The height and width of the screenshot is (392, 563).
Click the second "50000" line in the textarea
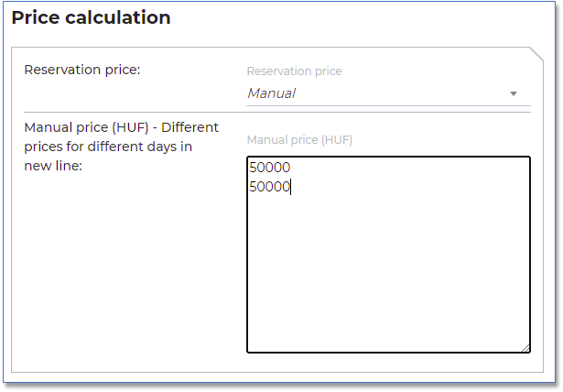pos(269,187)
